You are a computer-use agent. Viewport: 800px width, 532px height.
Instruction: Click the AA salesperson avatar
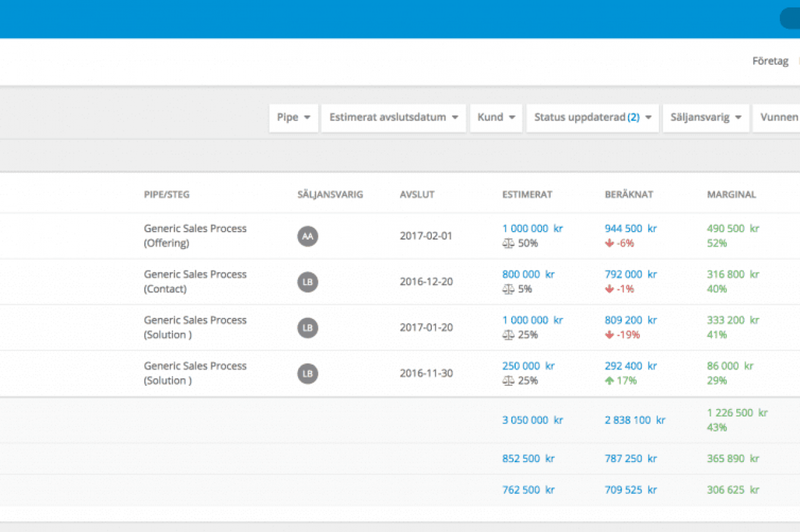click(307, 236)
